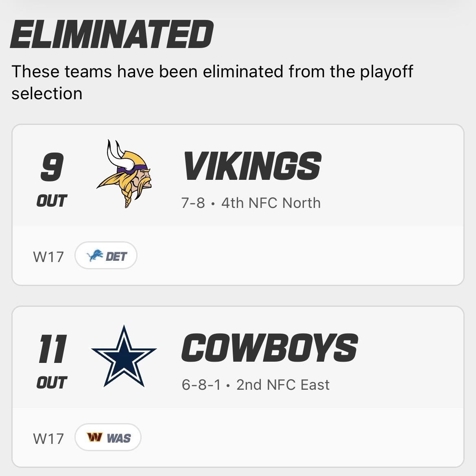
Task: Click the W17 label in Vikings card
Action: [x=48, y=257]
